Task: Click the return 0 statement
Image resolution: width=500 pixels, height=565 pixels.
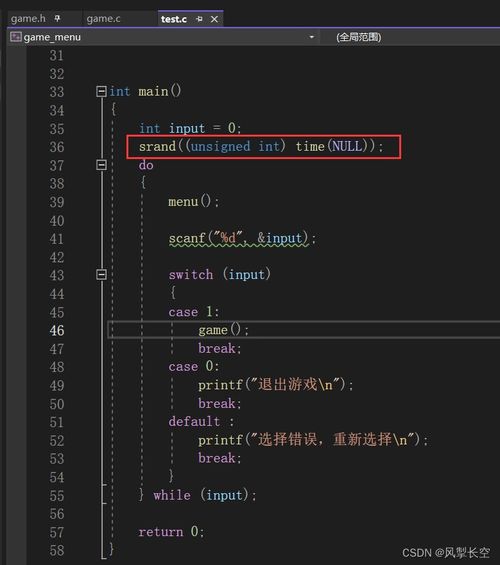Action: 171,531
